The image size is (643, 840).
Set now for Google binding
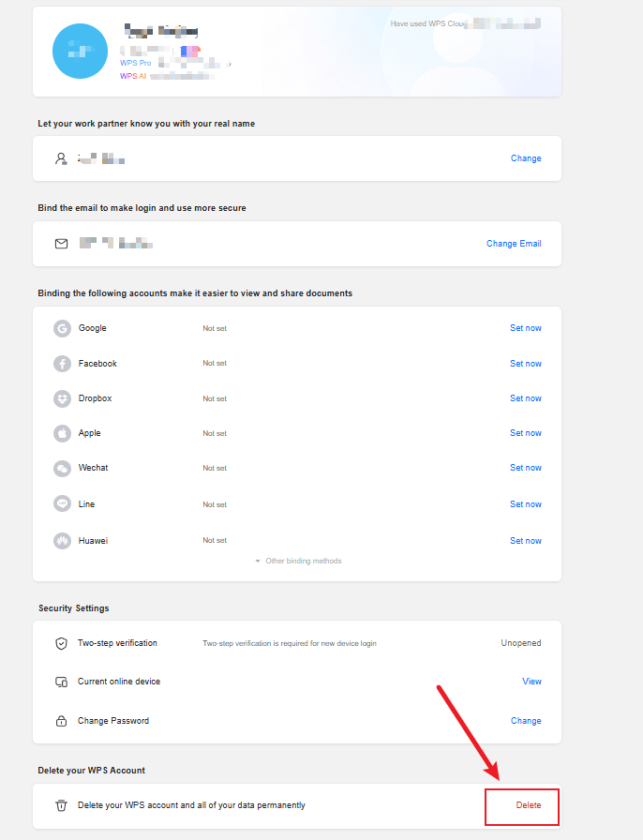(526, 328)
